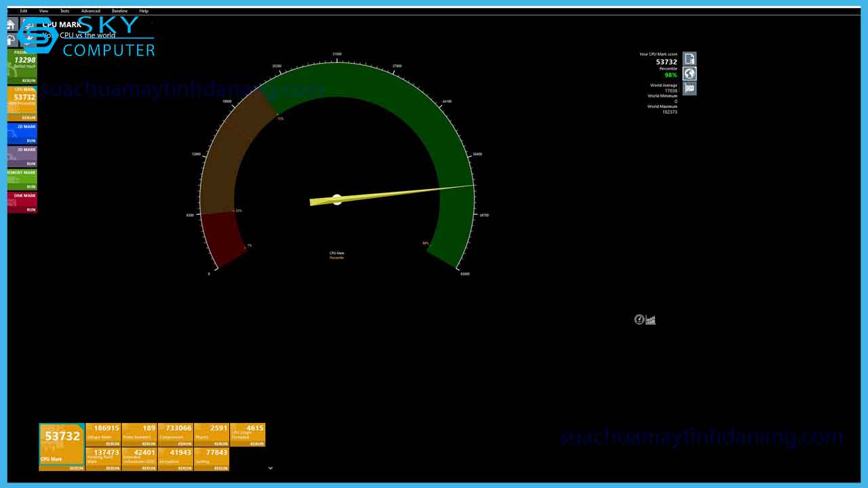Viewport: 868px width, 488px height.
Task: Select the CPU Single Threaded tile 4615
Action: [x=248, y=432]
